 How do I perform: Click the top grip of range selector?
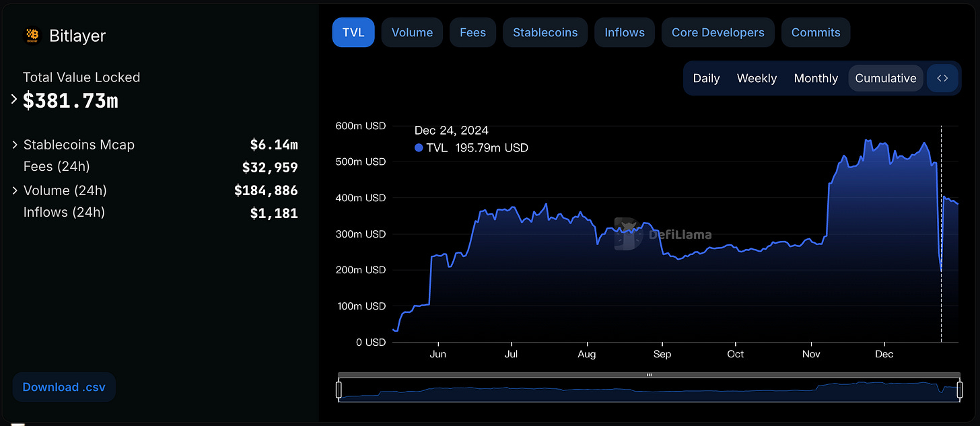[x=650, y=375]
